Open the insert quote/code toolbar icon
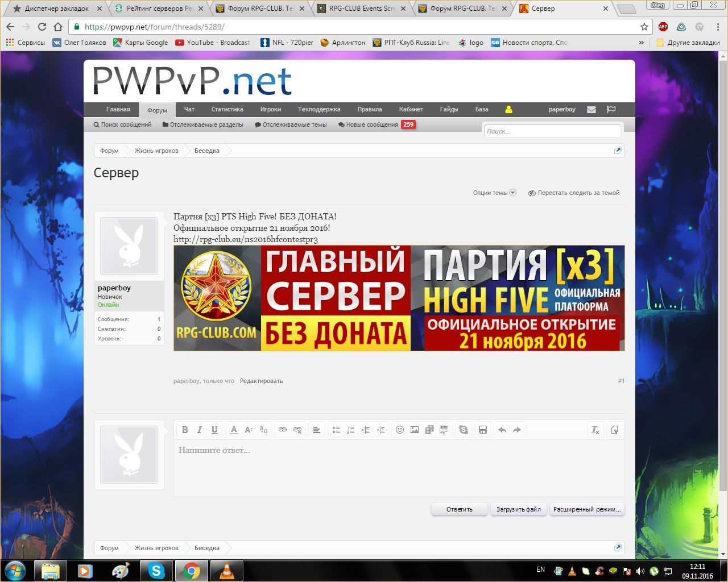728x582 pixels. (444, 430)
